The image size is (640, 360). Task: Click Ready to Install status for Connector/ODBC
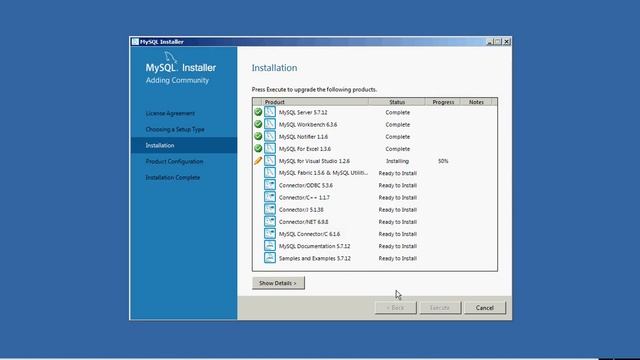click(398, 185)
